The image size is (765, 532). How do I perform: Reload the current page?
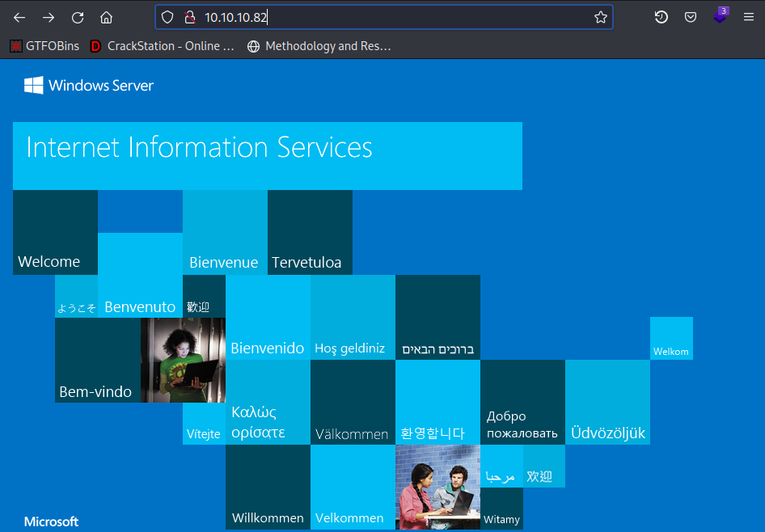pos(78,18)
